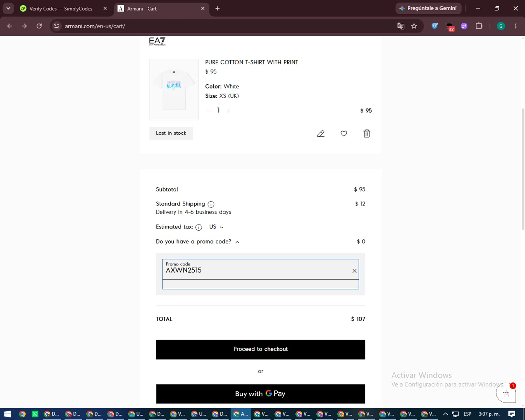
Task: Switch to the Verify Codes — SimplyCodes tab
Action: click(x=61, y=9)
